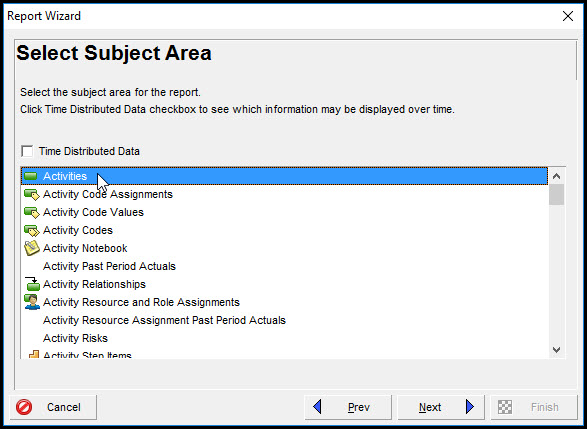Choose Activity Risks in the list
Screen dimensions: 587x429
pos(284,338)
